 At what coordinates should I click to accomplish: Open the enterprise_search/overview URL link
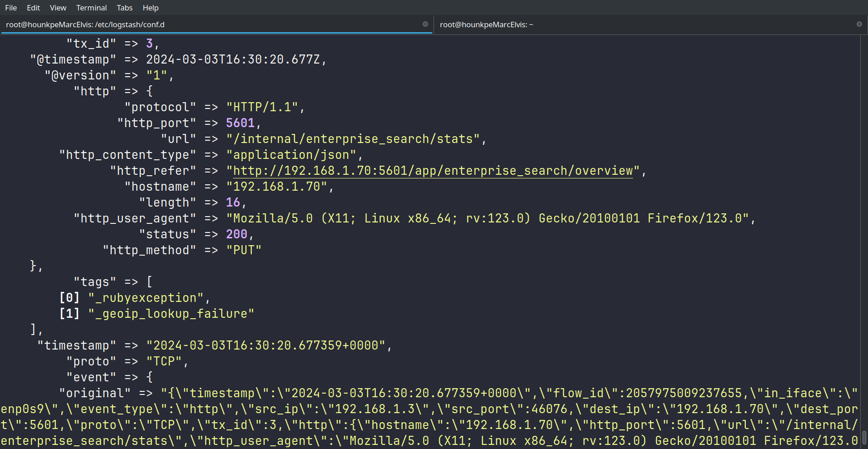[433, 171]
